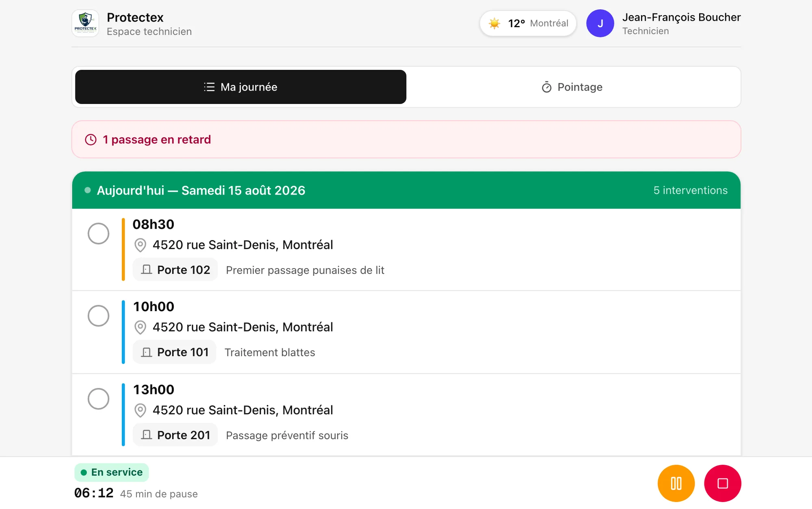Pause the shift with the orange button
812x509 pixels.
pos(676,483)
